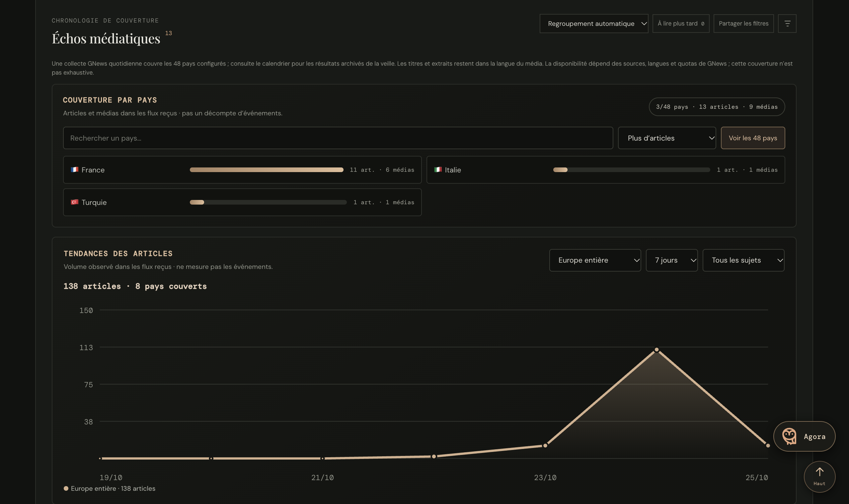This screenshot has height=504, width=849.
Task: Open the Plus d'articles sort dropdown
Action: pyautogui.click(x=666, y=138)
